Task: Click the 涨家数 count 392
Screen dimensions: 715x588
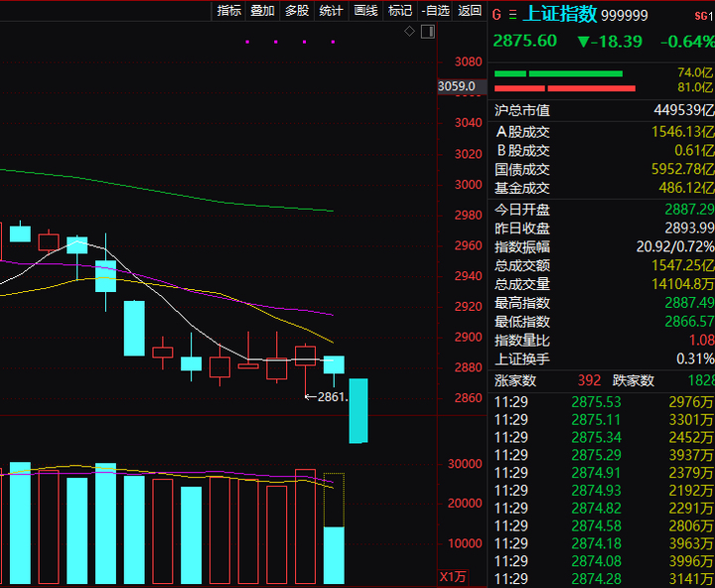Action: click(589, 380)
